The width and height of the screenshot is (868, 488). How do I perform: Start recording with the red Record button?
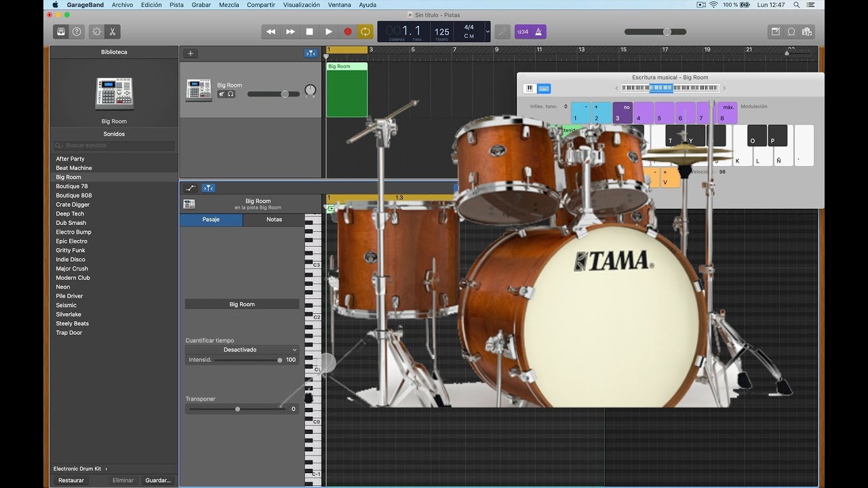click(x=347, y=32)
